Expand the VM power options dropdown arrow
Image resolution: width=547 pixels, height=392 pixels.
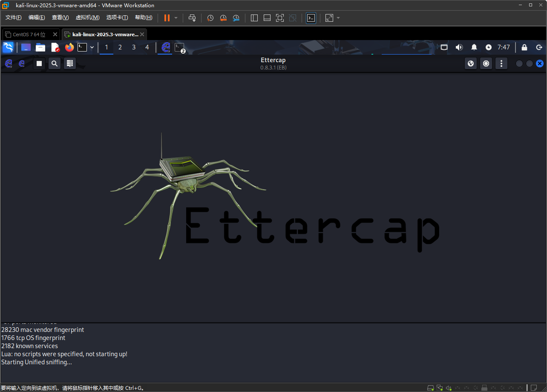176,18
